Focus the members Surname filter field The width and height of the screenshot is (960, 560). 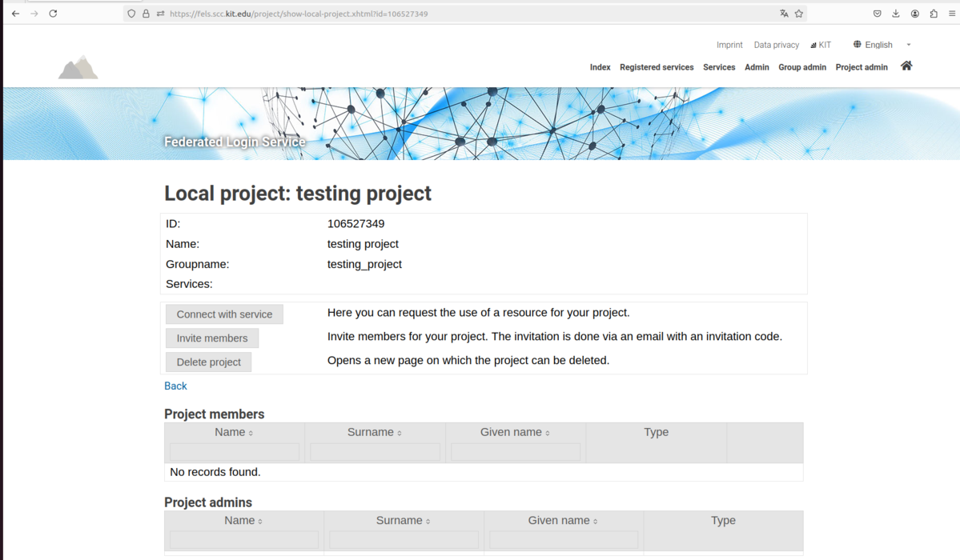pos(375,452)
